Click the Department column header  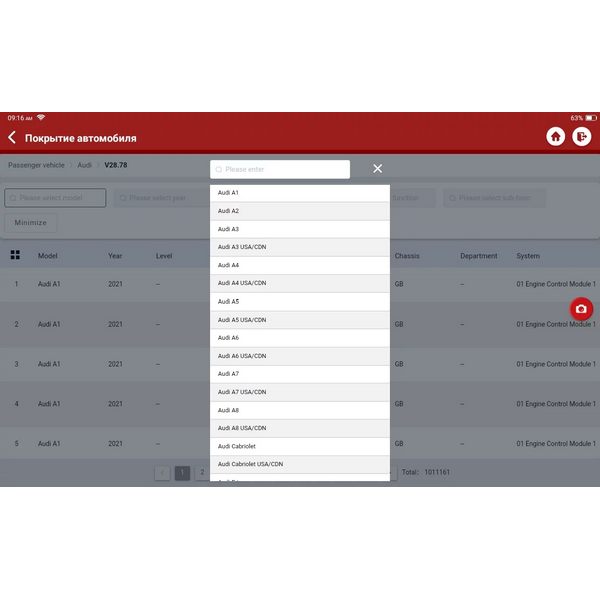point(479,256)
